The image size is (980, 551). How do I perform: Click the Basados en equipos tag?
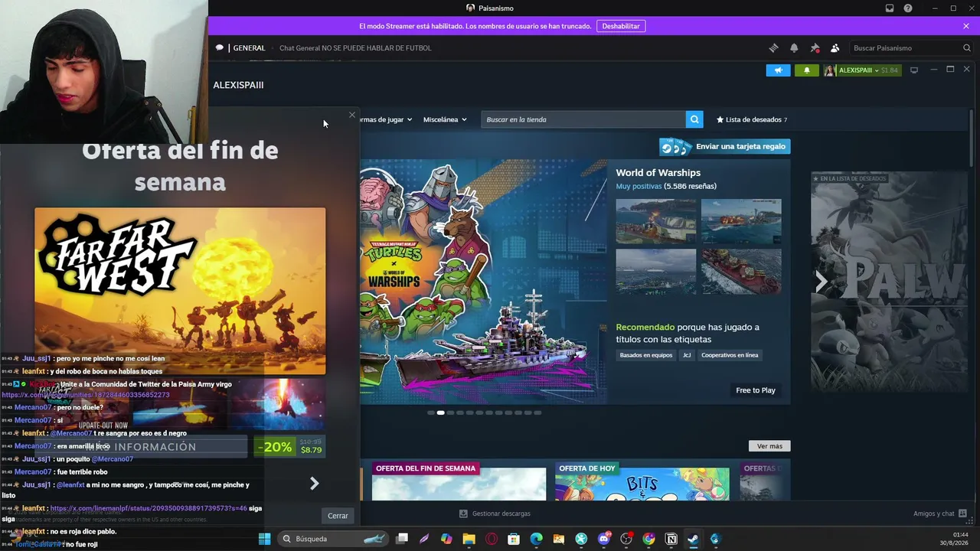(x=646, y=355)
